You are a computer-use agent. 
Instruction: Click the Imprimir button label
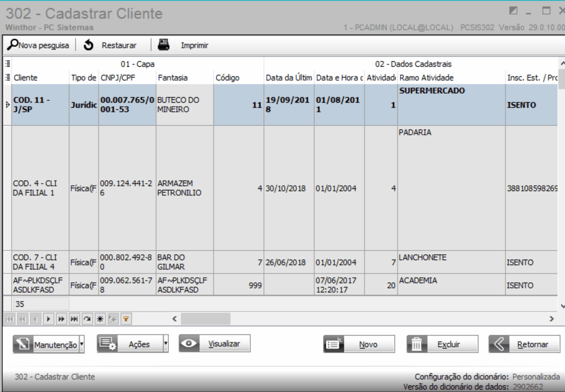195,46
